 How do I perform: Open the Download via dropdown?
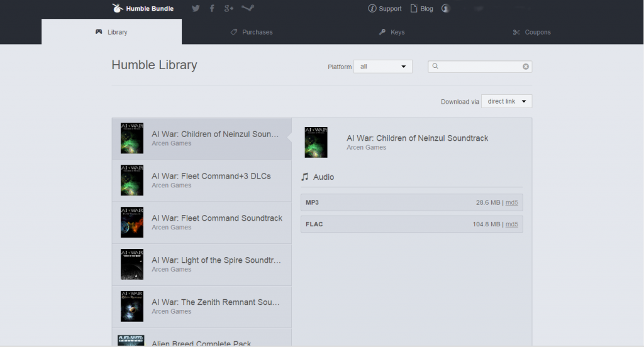[x=506, y=101]
